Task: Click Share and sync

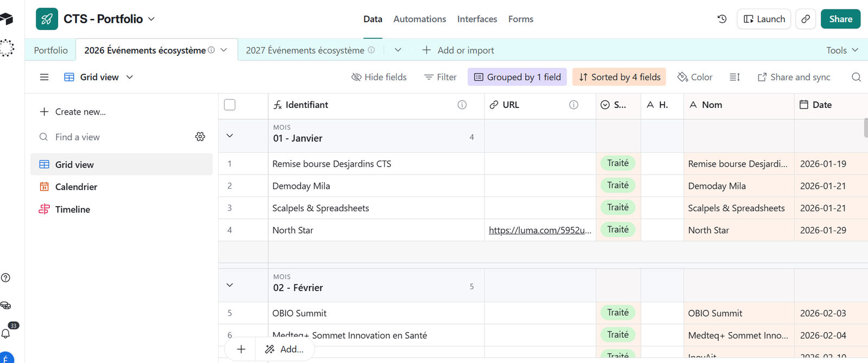Action: [x=794, y=77]
